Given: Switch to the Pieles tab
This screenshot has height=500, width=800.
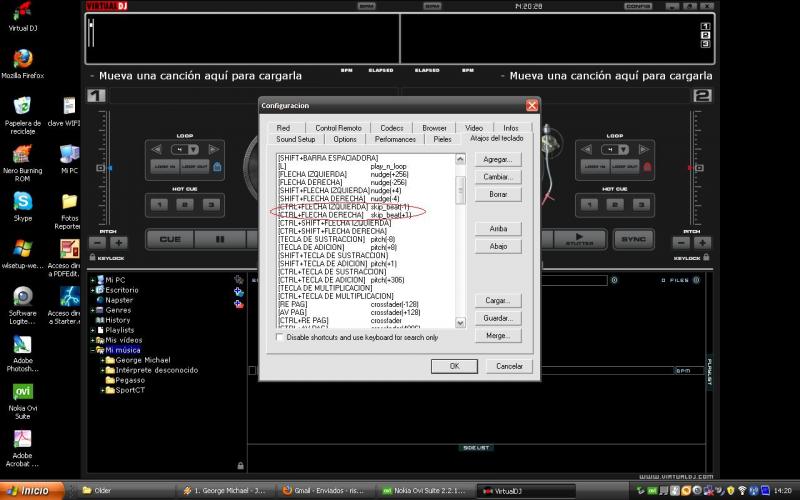Looking at the screenshot, I should (x=442, y=139).
